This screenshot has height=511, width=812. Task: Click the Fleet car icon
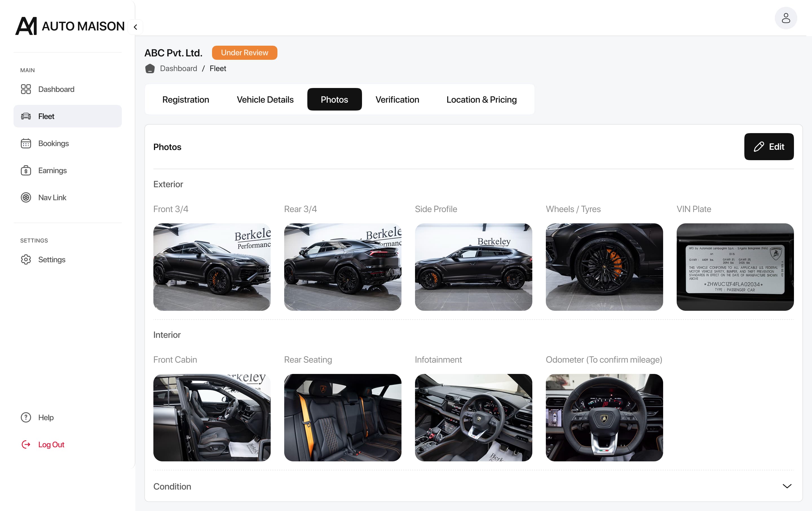[x=26, y=116]
